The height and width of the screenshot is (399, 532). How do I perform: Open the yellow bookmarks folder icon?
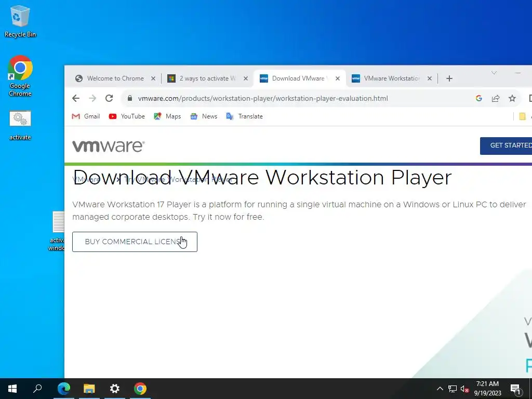(x=523, y=116)
